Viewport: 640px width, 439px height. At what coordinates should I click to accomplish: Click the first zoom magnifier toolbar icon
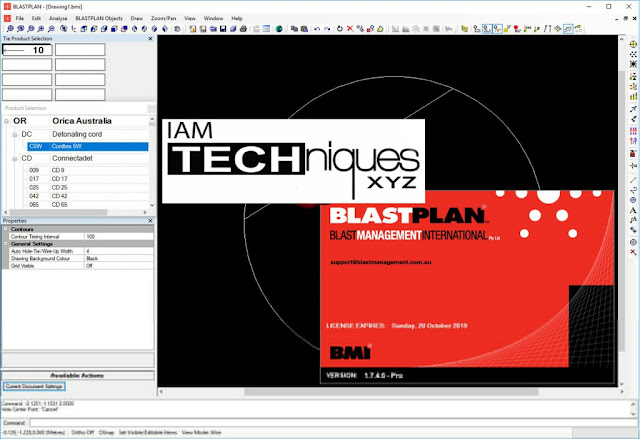(x=10, y=29)
